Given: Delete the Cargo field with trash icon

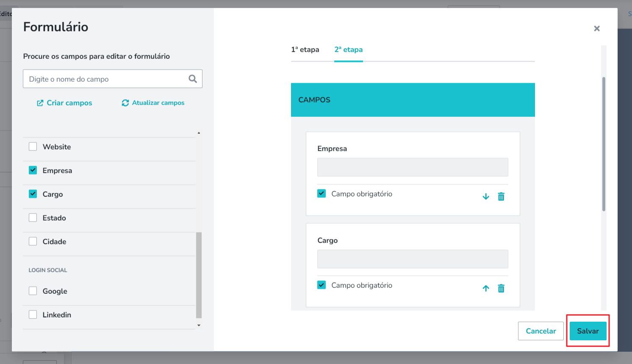Looking at the screenshot, I should [501, 288].
